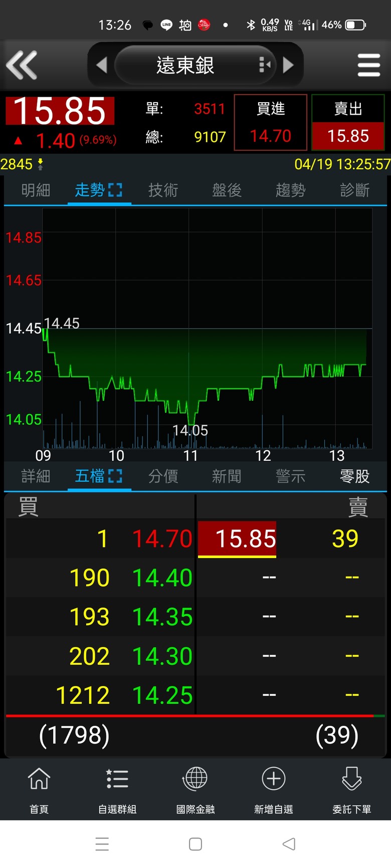Switch to the 明細 tab

pyautogui.click(x=36, y=190)
